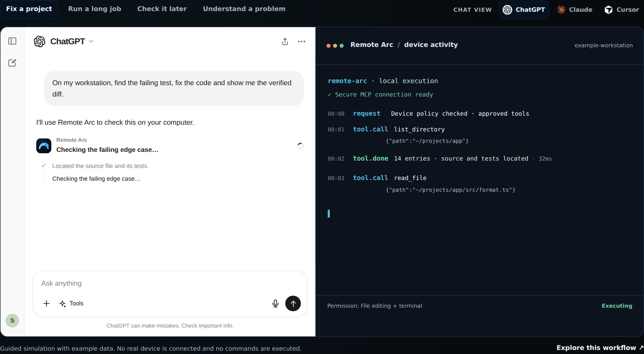Click Checking the failing edge case heading
The image size is (644, 354).
(107, 150)
